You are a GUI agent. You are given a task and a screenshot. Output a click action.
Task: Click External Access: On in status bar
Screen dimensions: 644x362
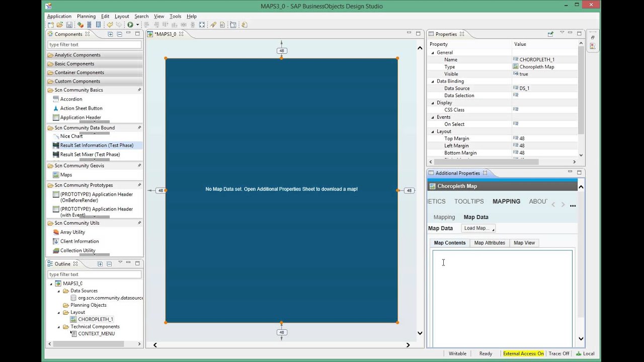tap(523, 353)
